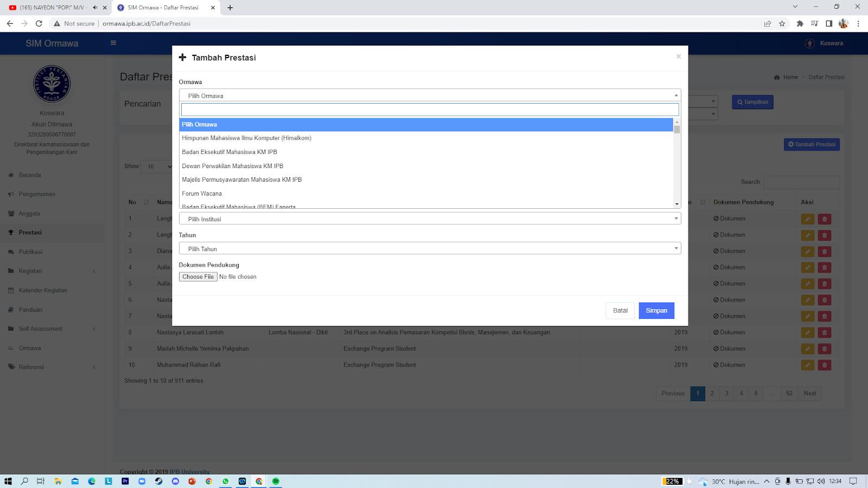
Task: Click Choose File for Dokumen Pendukung
Action: pos(198,277)
